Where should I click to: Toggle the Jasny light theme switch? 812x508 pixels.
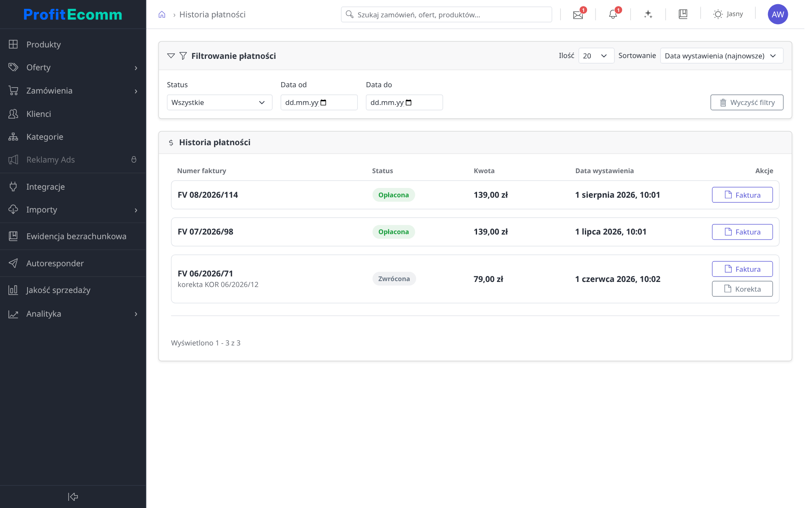pyautogui.click(x=728, y=14)
